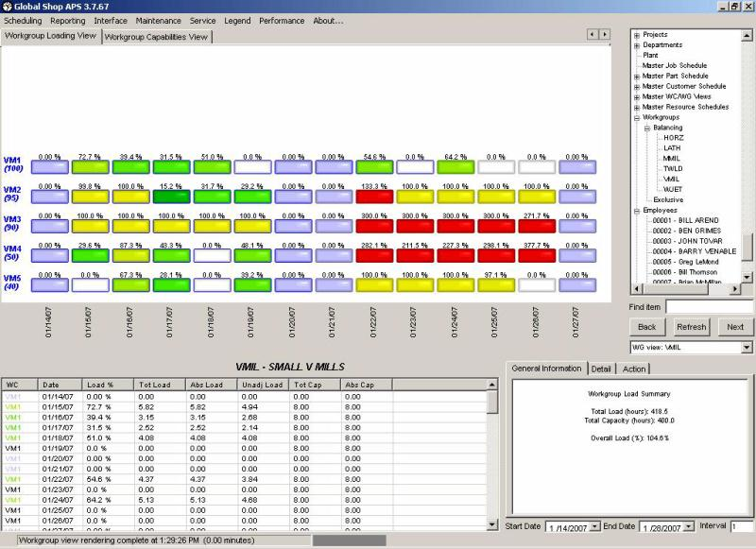Viewport: 756px width, 549px height.
Task: Open the WG view: VMIL dropdown
Action: tap(747, 347)
